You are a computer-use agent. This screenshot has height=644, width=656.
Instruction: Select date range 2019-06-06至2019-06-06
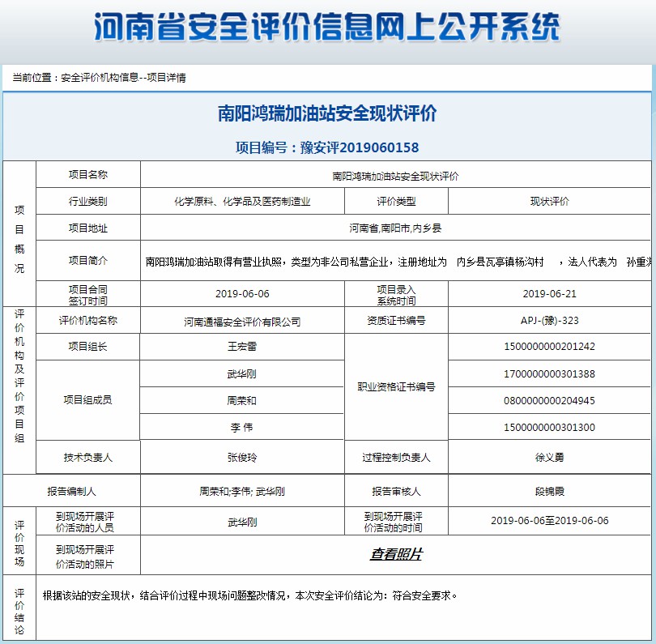coord(549,521)
